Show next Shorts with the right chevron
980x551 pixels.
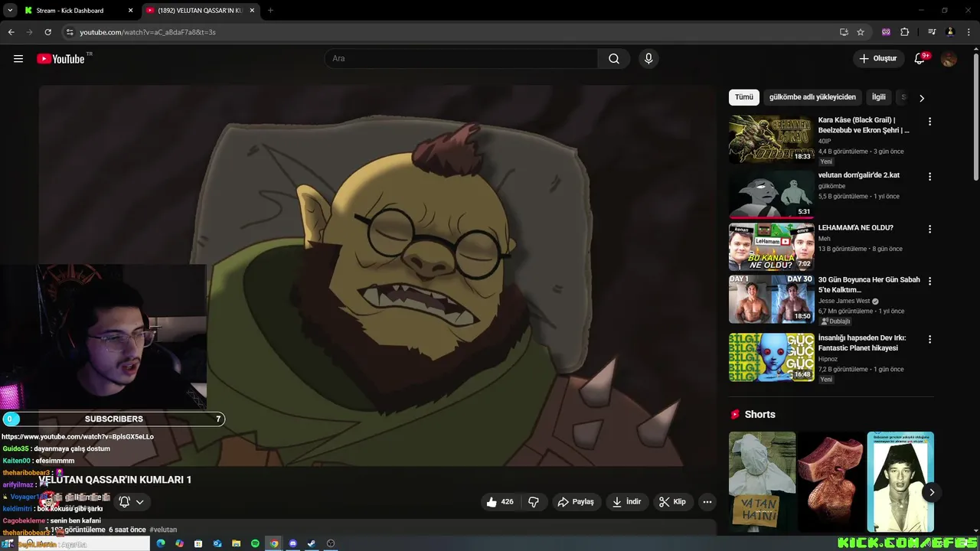click(931, 492)
